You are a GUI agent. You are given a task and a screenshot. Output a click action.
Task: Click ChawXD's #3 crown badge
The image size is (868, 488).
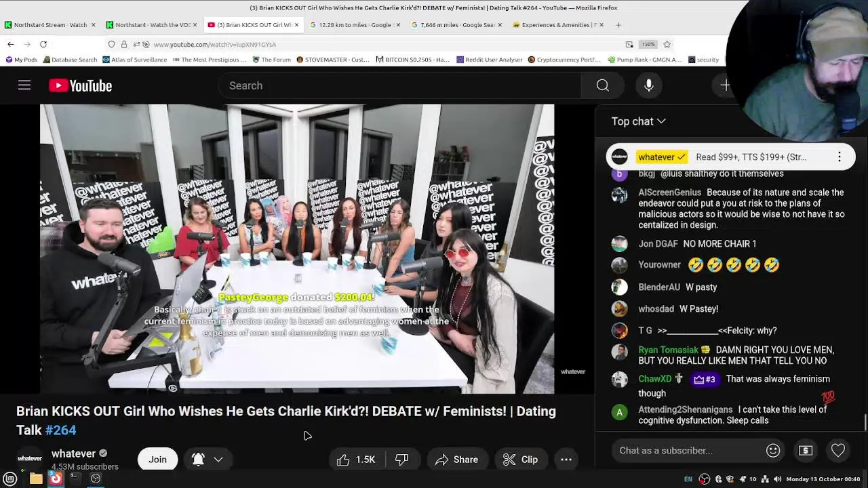[704, 379]
